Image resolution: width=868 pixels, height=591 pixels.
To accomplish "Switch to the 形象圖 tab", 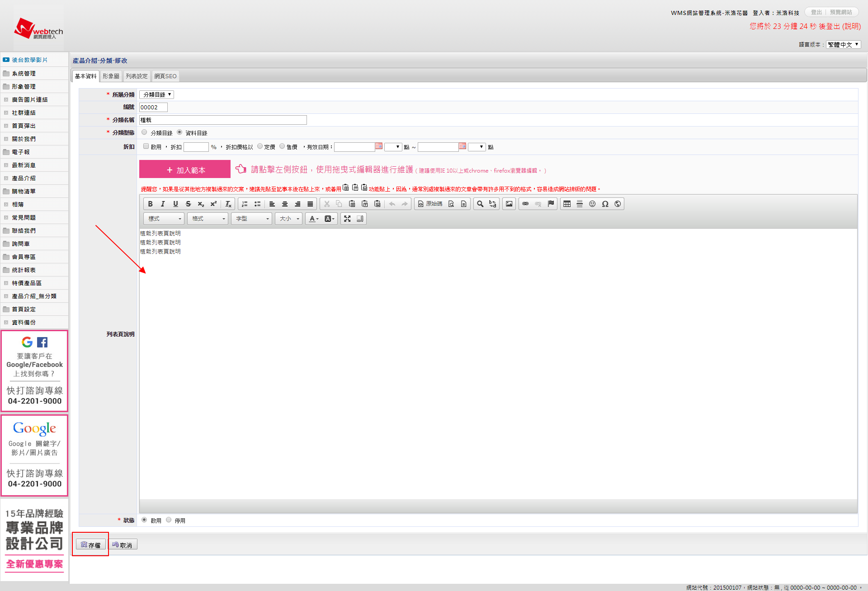I will pos(111,76).
